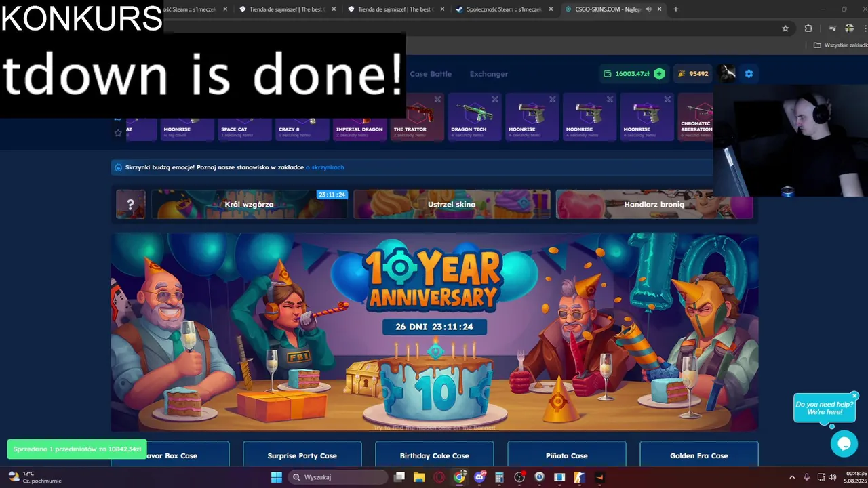Click the 10 Year Anniversary banner
The height and width of the screenshot is (488, 868).
click(435, 332)
